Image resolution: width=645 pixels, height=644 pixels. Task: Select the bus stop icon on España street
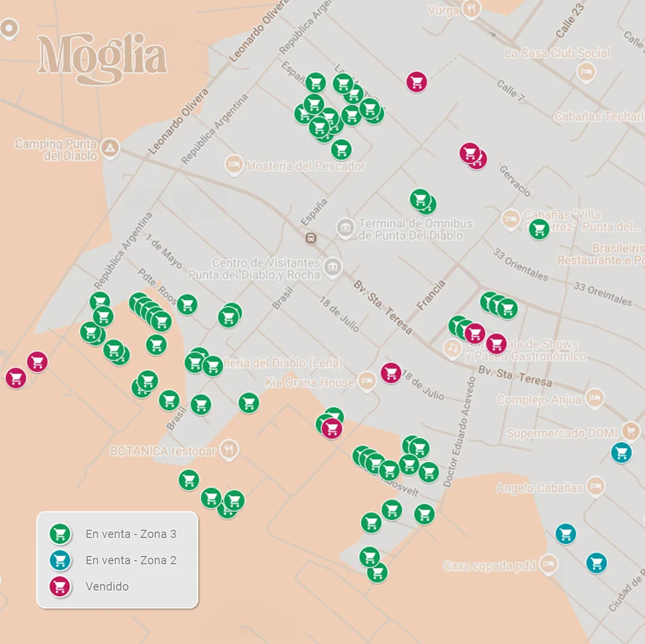pyautogui.click(x=310, y=239)
